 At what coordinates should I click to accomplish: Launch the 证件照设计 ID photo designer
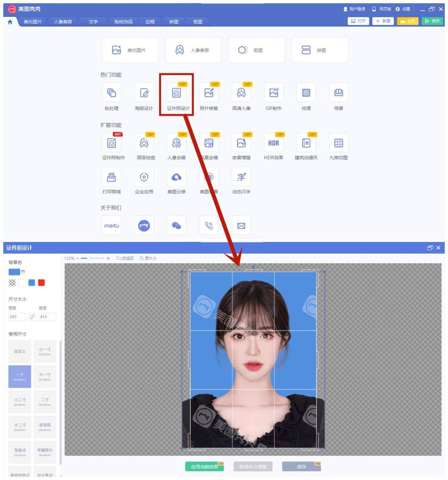(176, 93)
